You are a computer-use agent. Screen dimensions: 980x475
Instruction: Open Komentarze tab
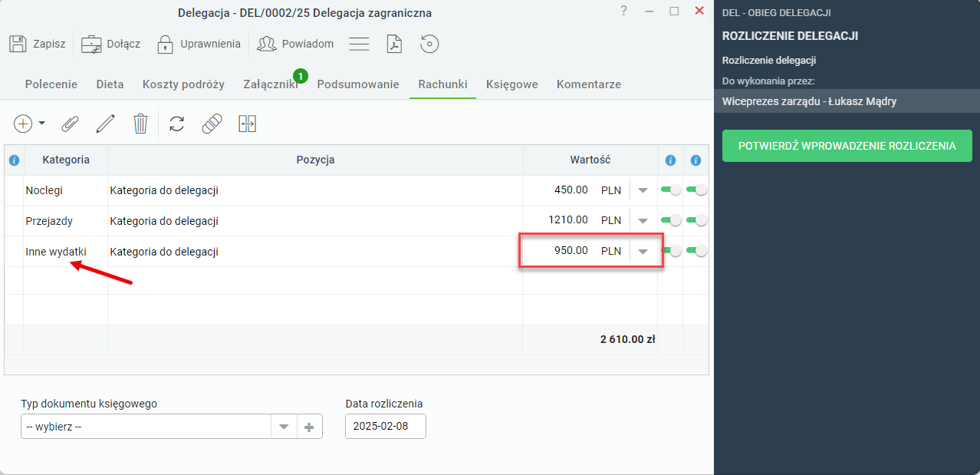(x=589, y=84)
